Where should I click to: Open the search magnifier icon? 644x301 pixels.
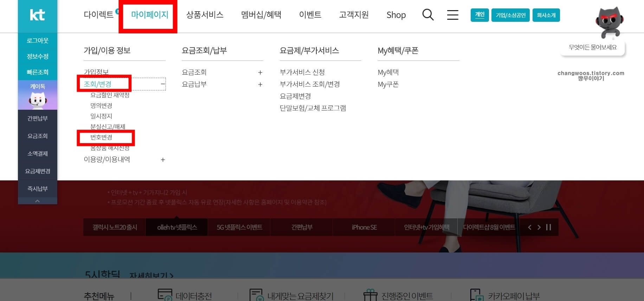pos(428,15)
